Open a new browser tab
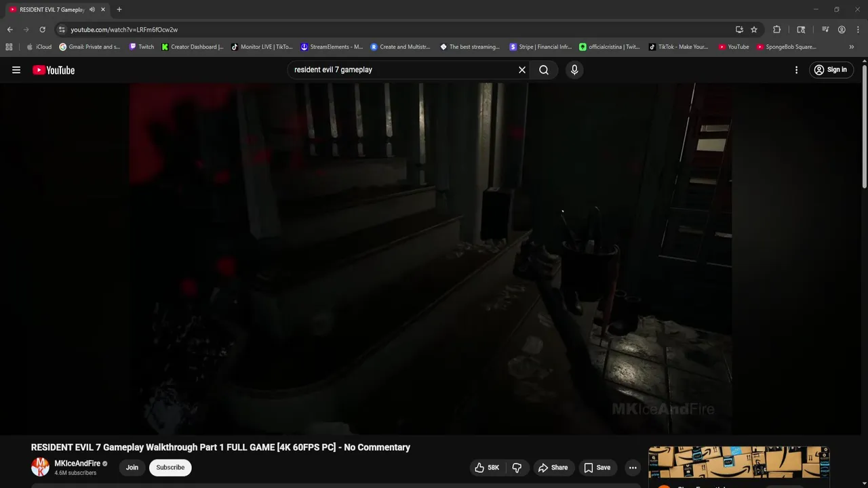The image size is (868, 488). pyautogui.click(x=119, y=9)
